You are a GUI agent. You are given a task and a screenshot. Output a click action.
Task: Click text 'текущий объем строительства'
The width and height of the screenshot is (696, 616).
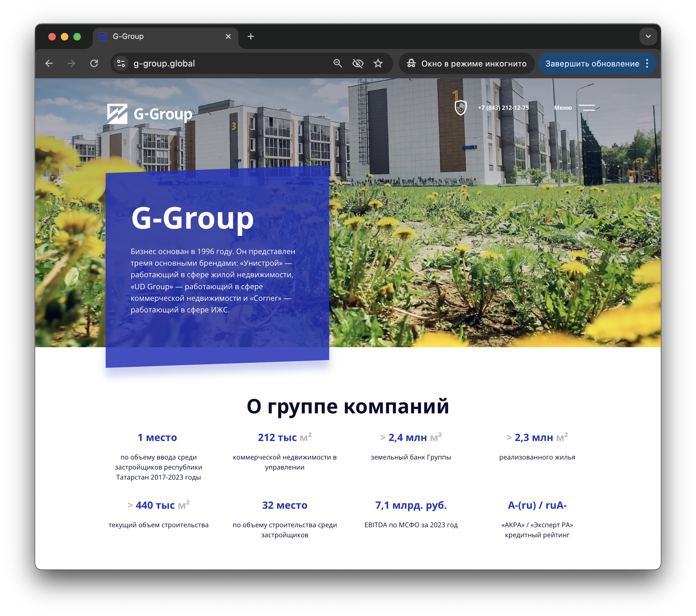158,525
